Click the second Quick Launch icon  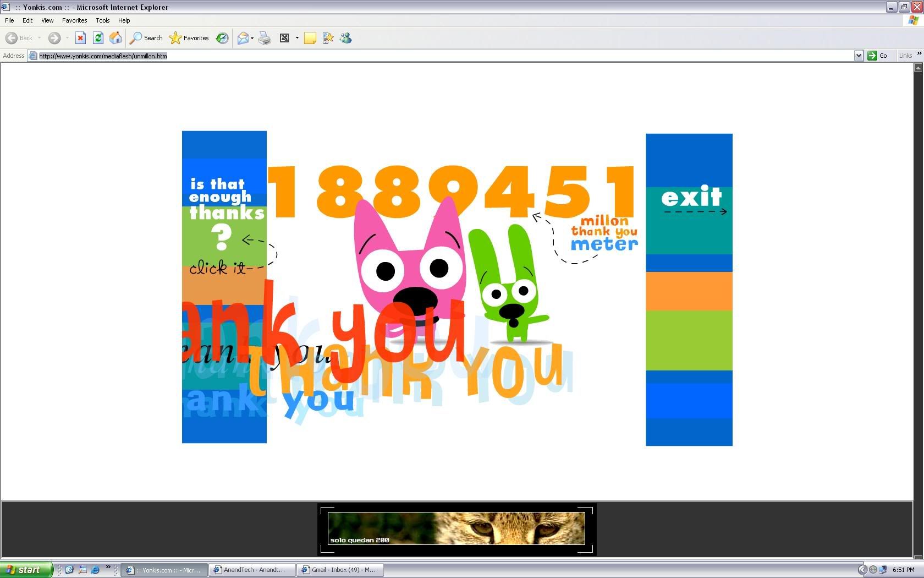[82, 570]
